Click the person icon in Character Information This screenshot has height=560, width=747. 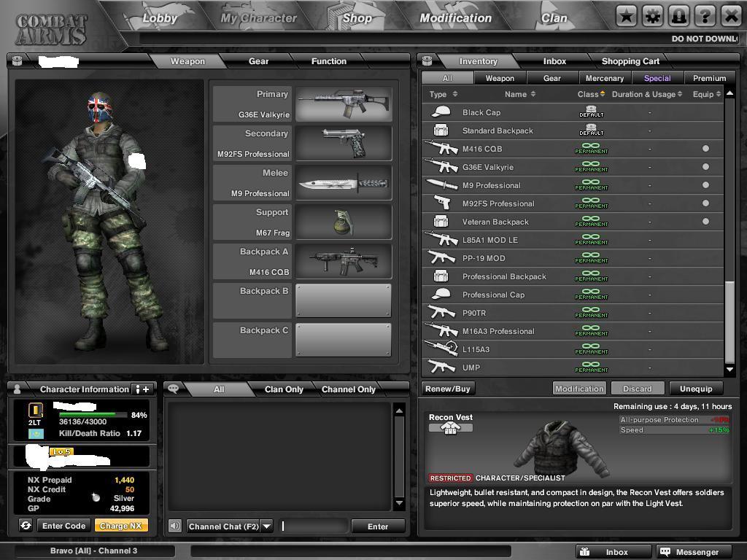[x=18, y=389]
